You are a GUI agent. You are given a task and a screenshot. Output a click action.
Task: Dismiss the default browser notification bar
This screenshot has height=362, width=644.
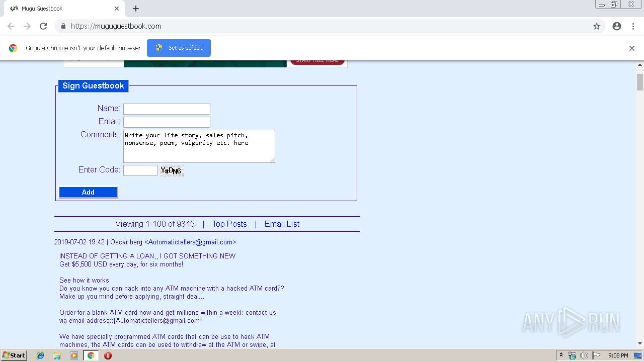tap(632, 48)
